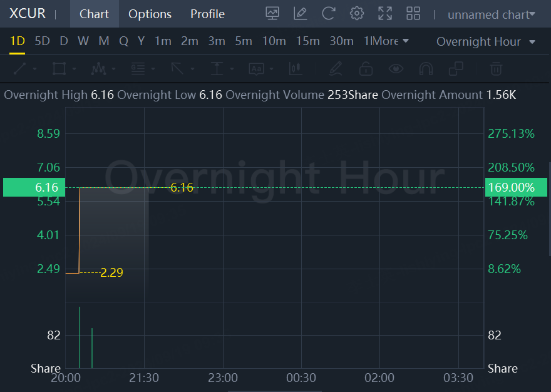Screen dimensions: 551x392
Task: Click the tallest green volume bar
Action: pos(80,338)
